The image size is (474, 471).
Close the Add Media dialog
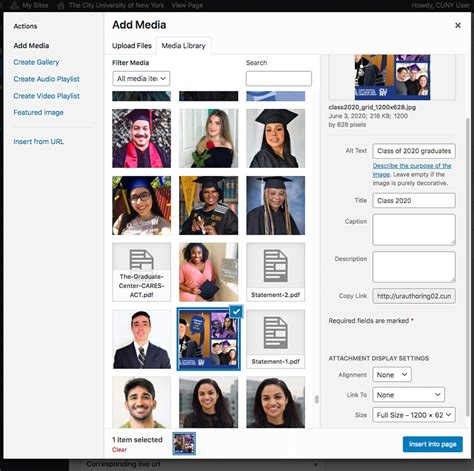click(458, 25)
